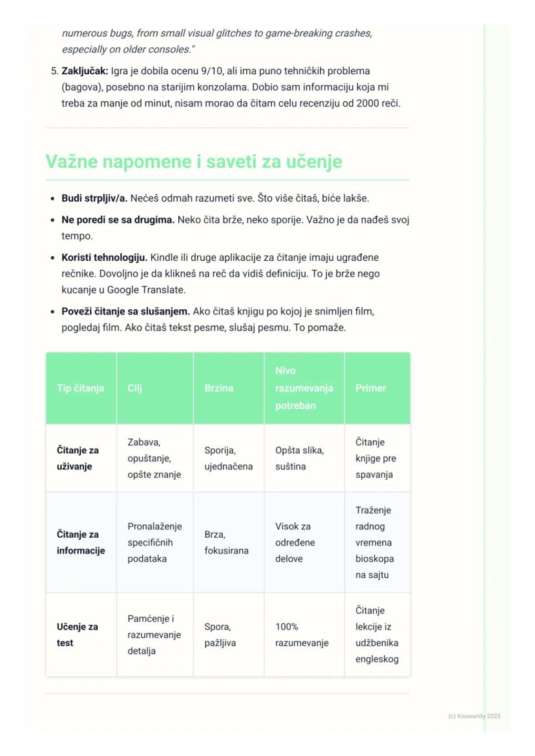Click the bold text "Poveži čitanje sa slušanjem."
535x756 pixels.
[x=125, y=311]
